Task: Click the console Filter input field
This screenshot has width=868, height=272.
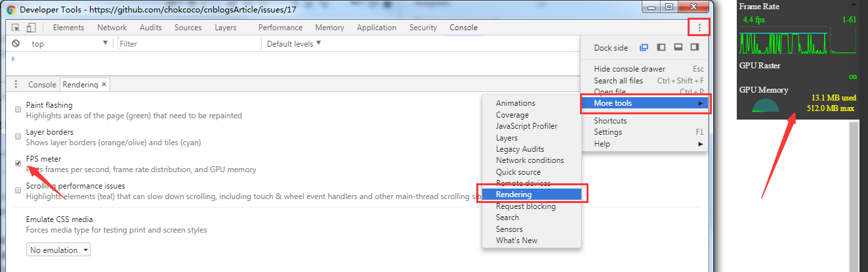Action: click(x=188, y=44)
